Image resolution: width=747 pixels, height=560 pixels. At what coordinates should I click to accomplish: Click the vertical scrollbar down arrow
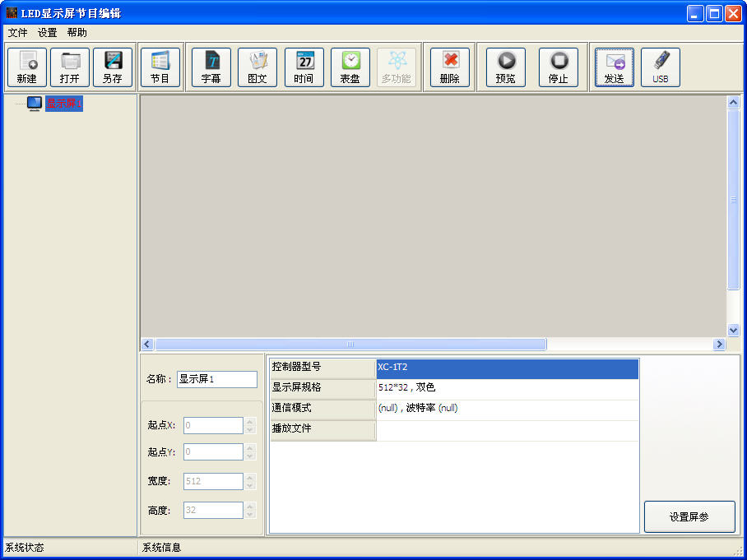tap(733, 330)
